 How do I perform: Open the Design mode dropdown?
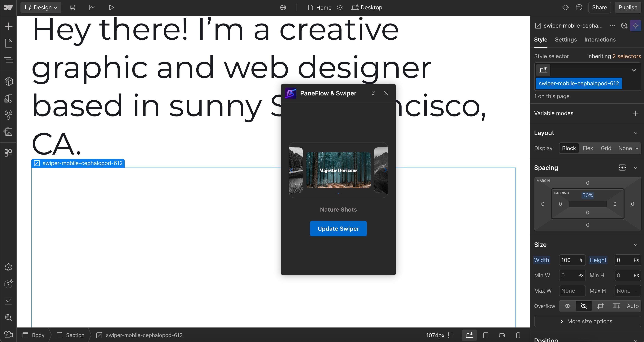[x=41, y=7]
